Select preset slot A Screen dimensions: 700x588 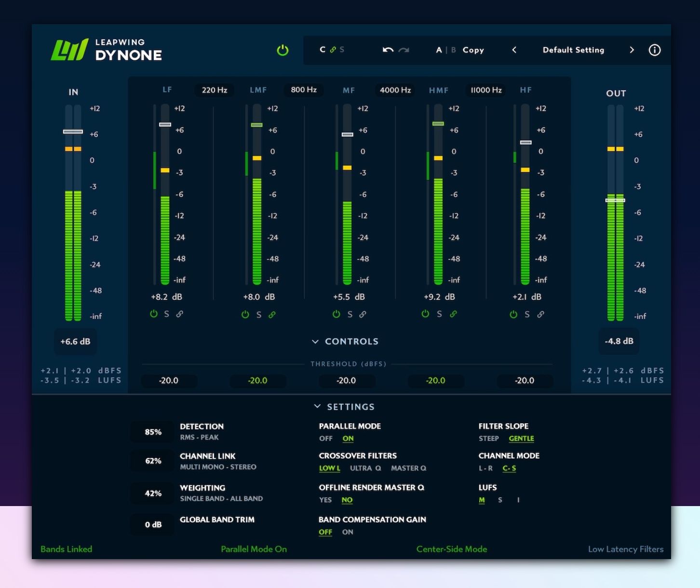[x=439, y=50]
